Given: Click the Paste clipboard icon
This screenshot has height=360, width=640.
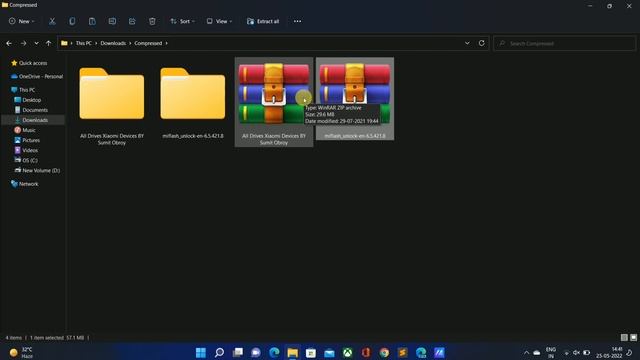Looking at the screenshot, I should point(92,21).
